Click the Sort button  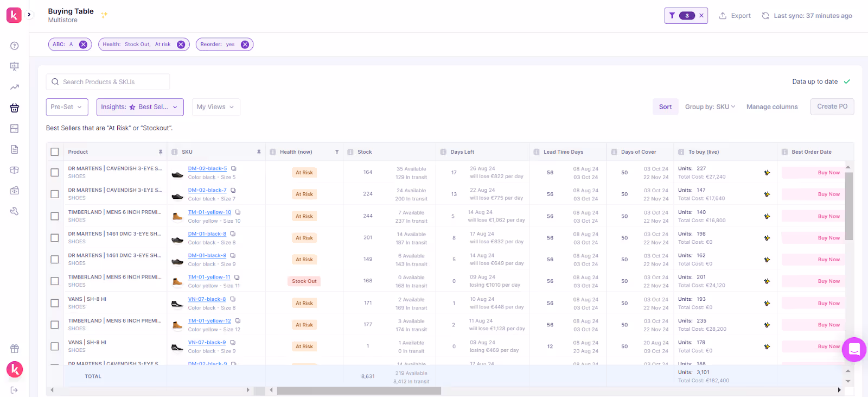coord(665,107)
